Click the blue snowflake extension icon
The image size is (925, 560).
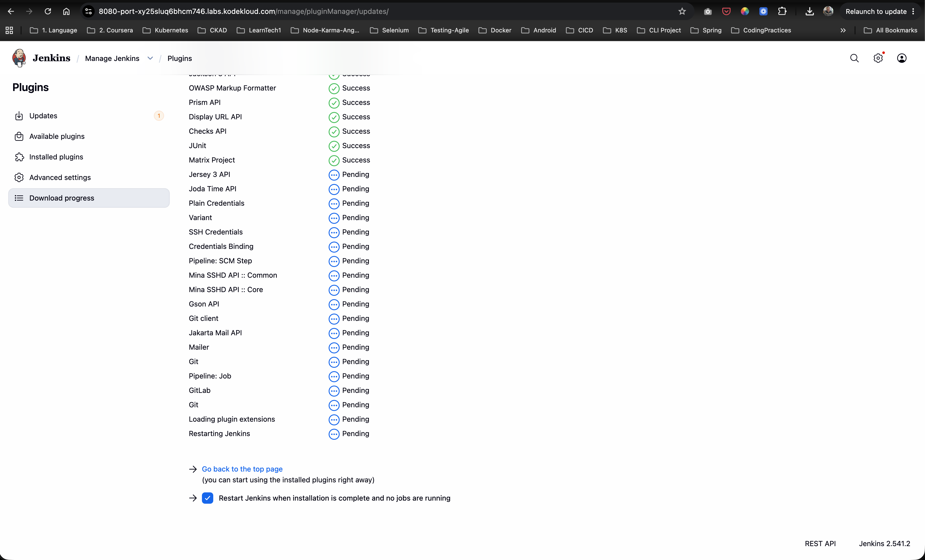pos(763,11)
